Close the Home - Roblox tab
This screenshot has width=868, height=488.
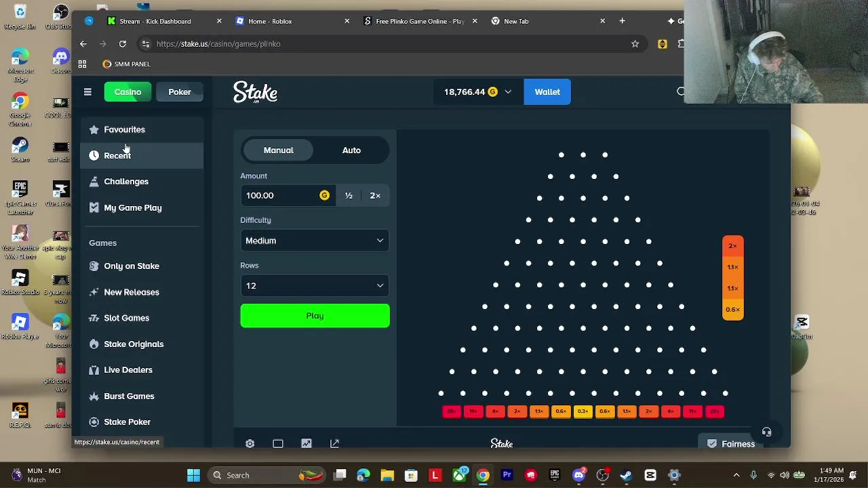click(x=347, y=21)
